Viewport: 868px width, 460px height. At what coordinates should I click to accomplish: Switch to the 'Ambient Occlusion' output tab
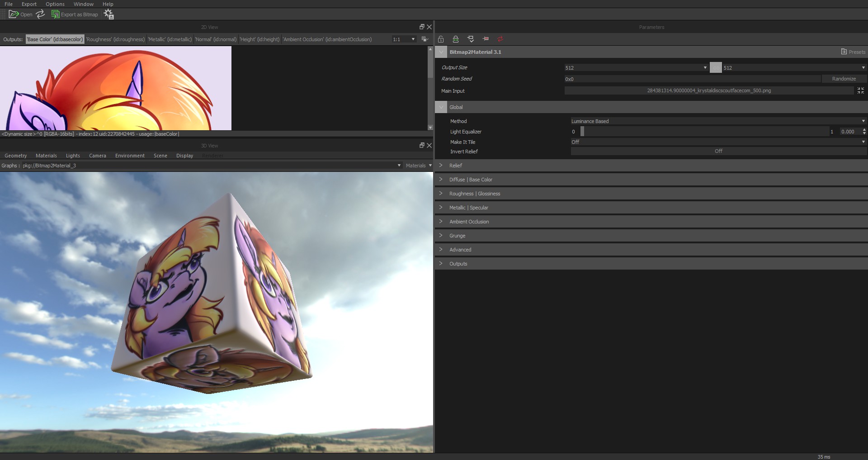click(x=327, y=39)
